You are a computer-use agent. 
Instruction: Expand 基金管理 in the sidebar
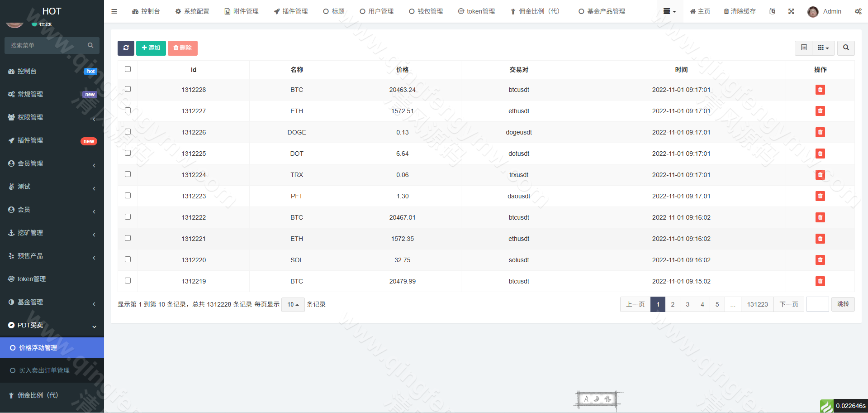52,302
